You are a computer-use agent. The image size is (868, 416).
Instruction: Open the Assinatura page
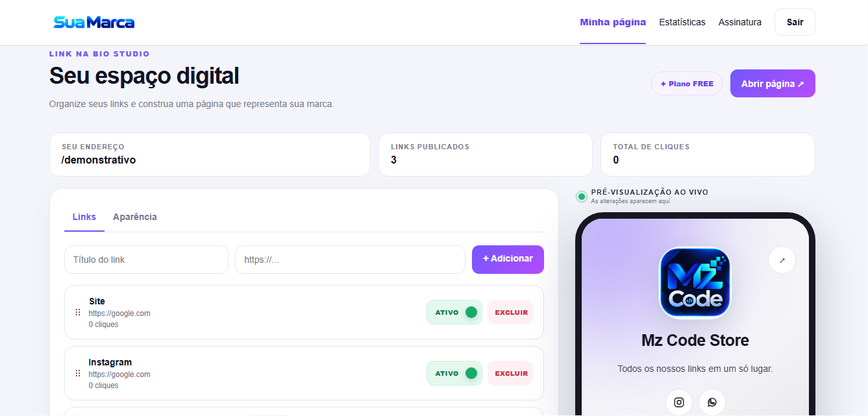(x=740, y=22)
